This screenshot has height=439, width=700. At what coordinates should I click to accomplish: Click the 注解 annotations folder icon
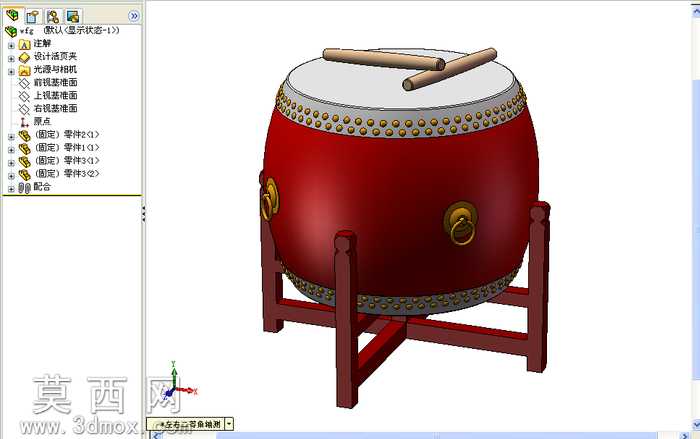[x=25, y=44]
